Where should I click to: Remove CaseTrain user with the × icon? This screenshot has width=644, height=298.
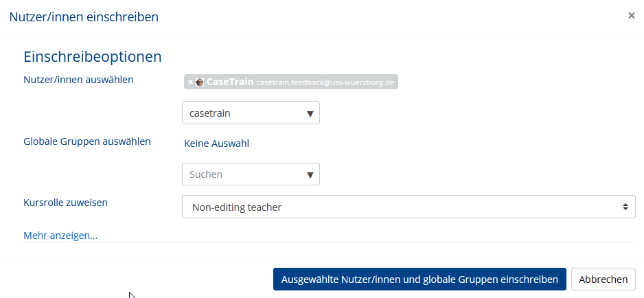pos(190,82)
